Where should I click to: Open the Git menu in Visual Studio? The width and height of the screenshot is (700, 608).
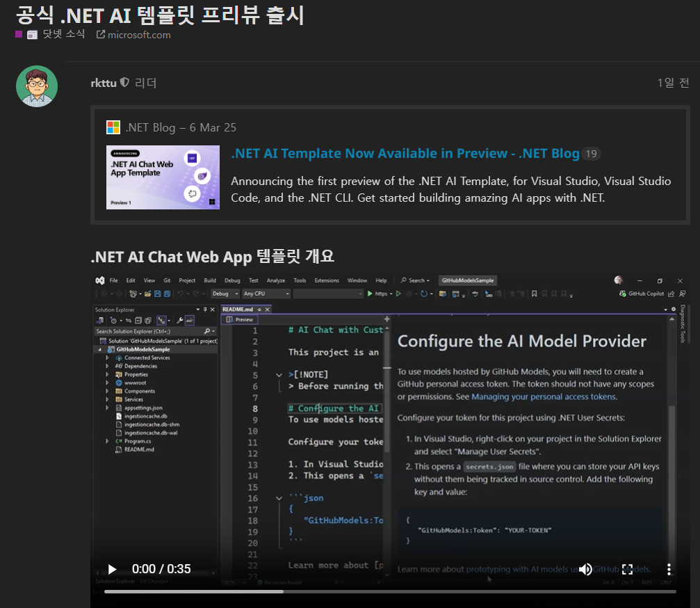point(167,280)
